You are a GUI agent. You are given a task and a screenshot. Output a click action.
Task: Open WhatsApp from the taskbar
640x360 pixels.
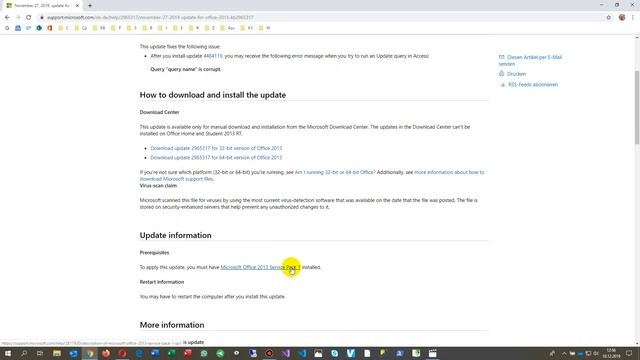tap(204, 353)
